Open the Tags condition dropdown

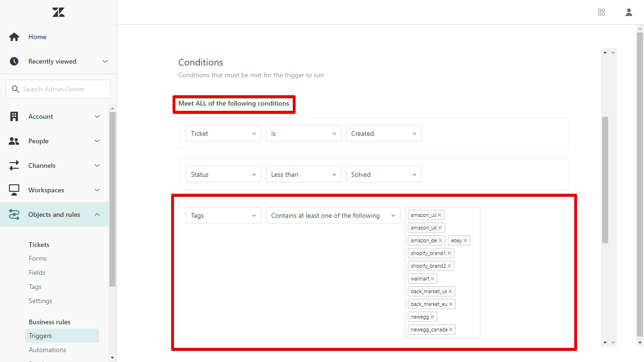click(223, 215)
